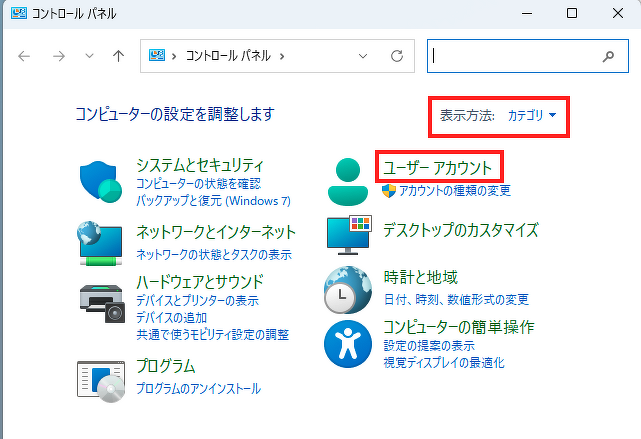The width and height of the screenshot is (641, 439).
Task: Go up one level with up arrow
Action: [118, 56]
